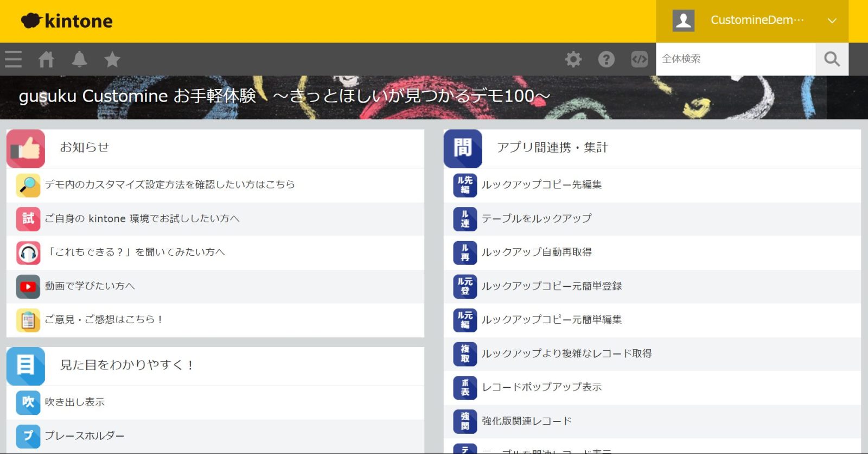Image resolution: width=868 pixels, height=454 pixels.
Task: Open the favorites star icon
Action: [112, 59]
